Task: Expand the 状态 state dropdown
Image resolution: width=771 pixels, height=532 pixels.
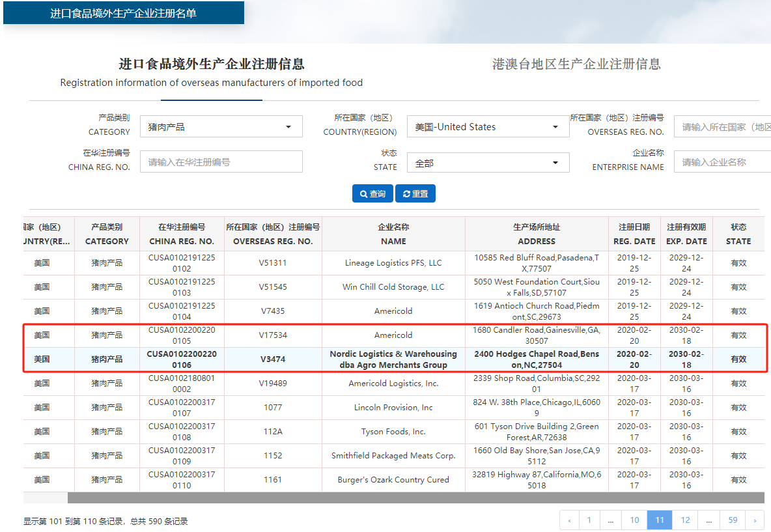Action: [x=488, y=163]
